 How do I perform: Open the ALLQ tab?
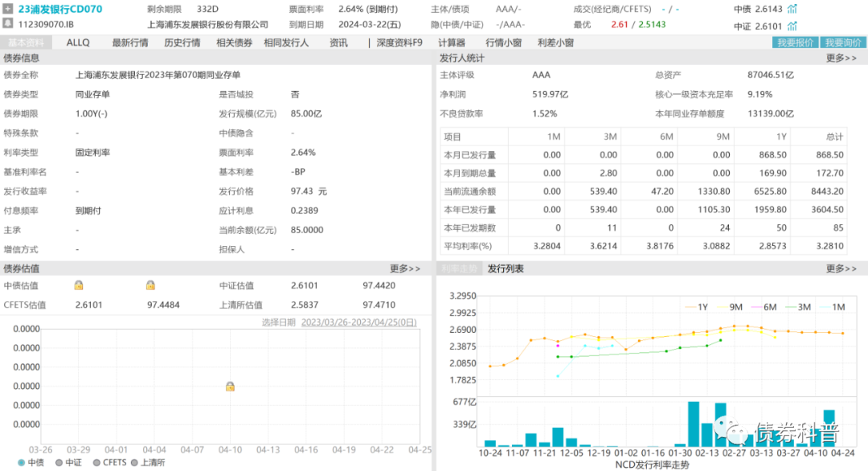click(78, 43)
